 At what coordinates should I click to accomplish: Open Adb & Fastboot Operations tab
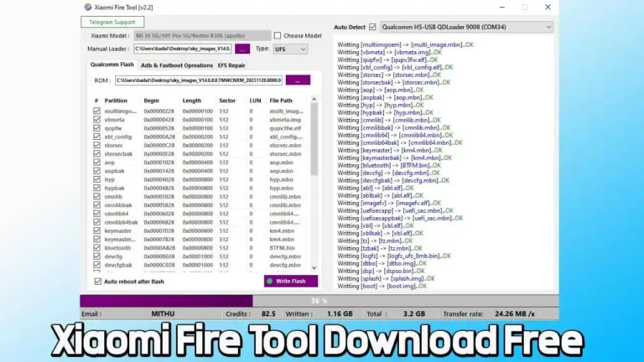point(177,65)
